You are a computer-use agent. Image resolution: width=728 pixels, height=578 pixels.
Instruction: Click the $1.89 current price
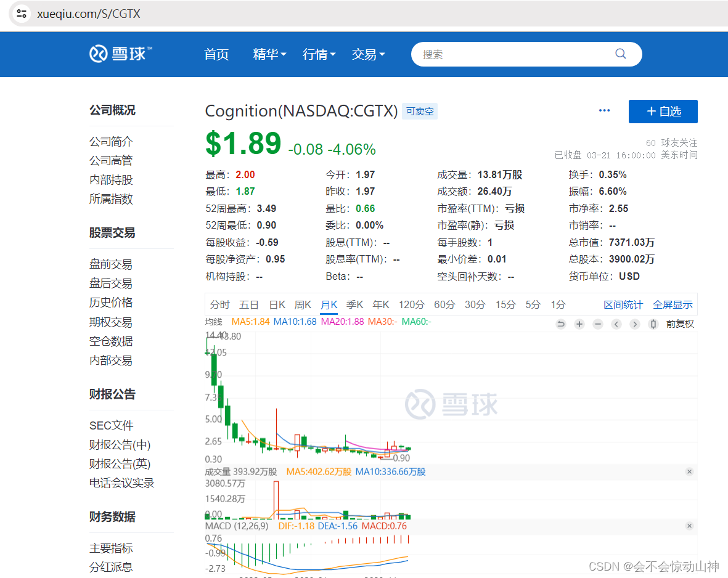pyautogui.click(x=243, y=144)
